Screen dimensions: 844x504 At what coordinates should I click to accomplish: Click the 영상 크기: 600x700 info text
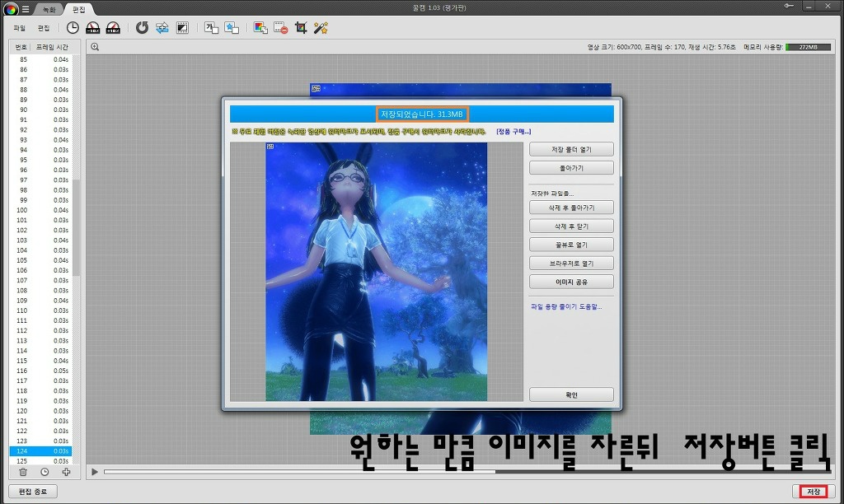(x=615, y=47)
